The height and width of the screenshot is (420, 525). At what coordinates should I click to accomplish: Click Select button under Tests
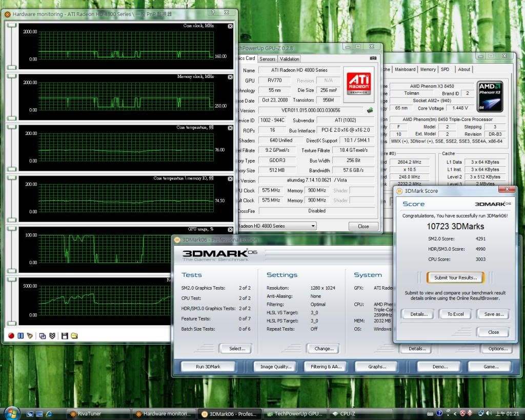tap(237, 349)
